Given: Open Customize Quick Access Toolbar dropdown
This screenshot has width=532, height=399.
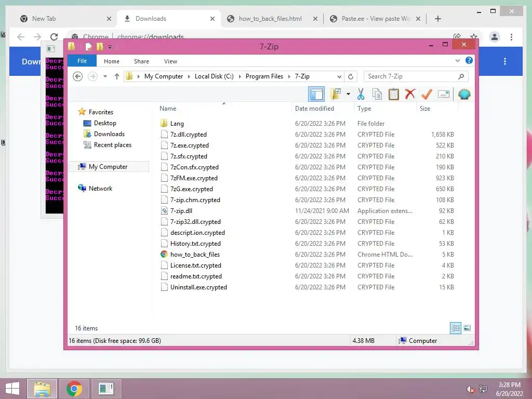Looking at the screenshot, I should (110, 47).
